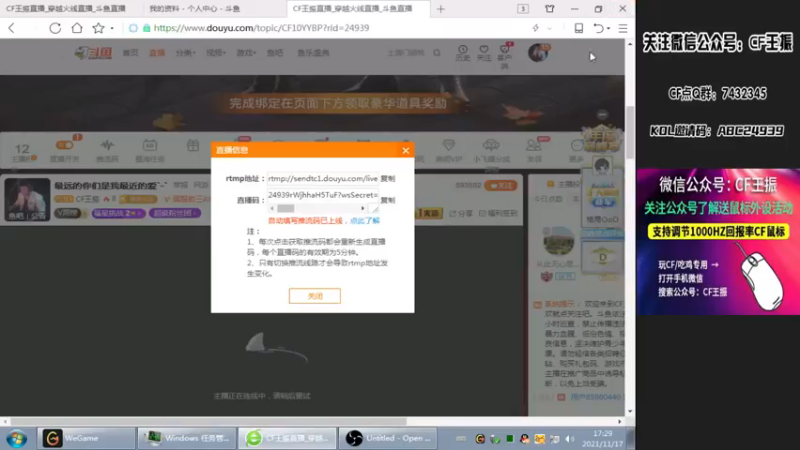The image size is (800, 450).
Task: Bookmark the page with the star icon
Action: tap(98, 28)
